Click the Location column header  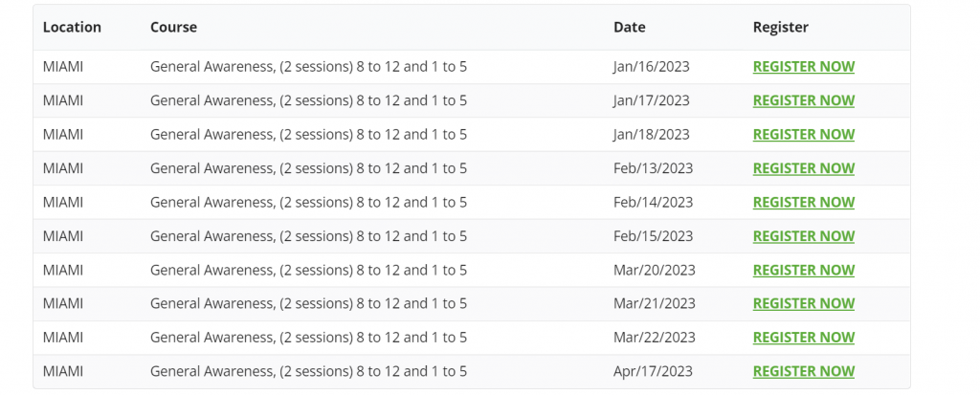click(72, 28)
